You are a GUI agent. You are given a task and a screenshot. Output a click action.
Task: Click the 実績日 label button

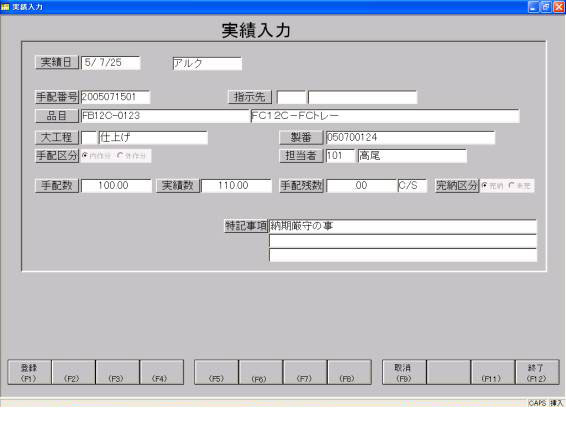tap(57, 62)
